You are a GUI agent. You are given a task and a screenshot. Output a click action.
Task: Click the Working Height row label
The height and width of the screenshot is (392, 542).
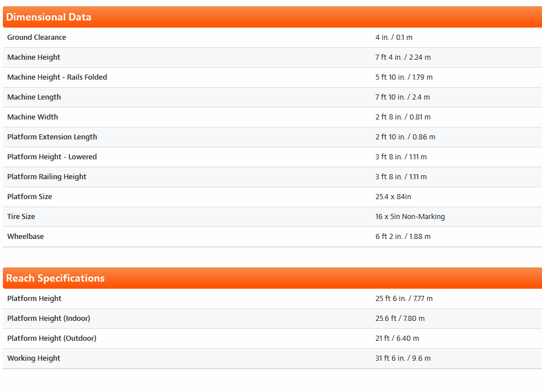[34, 358]
